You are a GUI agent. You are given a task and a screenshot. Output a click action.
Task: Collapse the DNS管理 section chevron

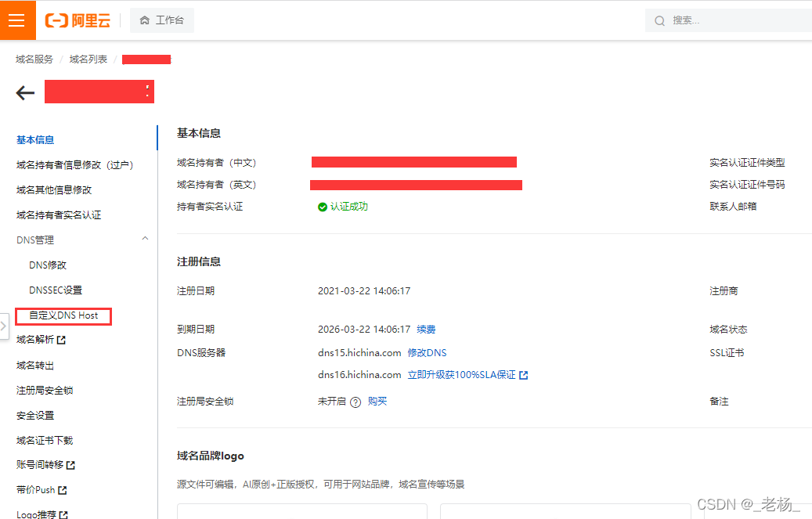click(x=145, y=238)
